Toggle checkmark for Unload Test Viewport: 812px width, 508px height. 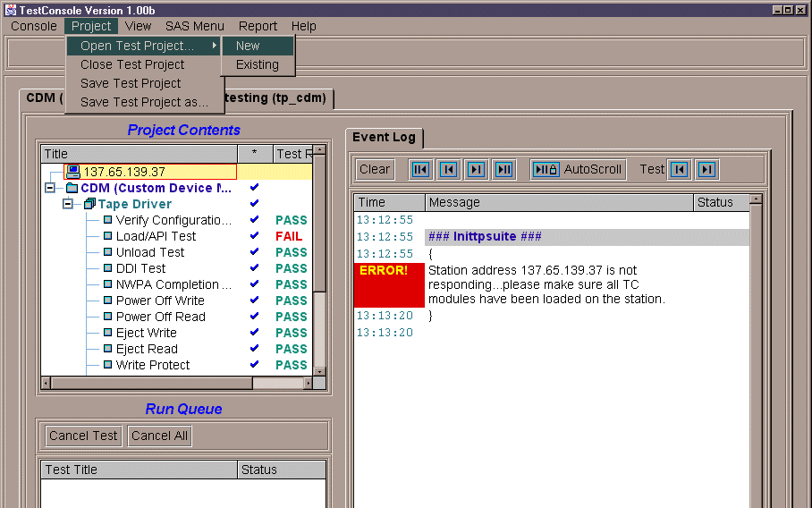click(254, 251)
